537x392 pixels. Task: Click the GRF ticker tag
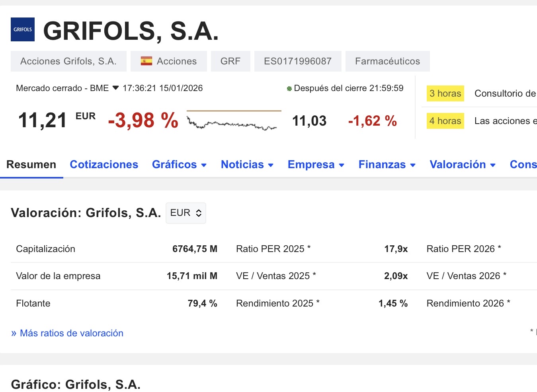[x=230, y=61]
